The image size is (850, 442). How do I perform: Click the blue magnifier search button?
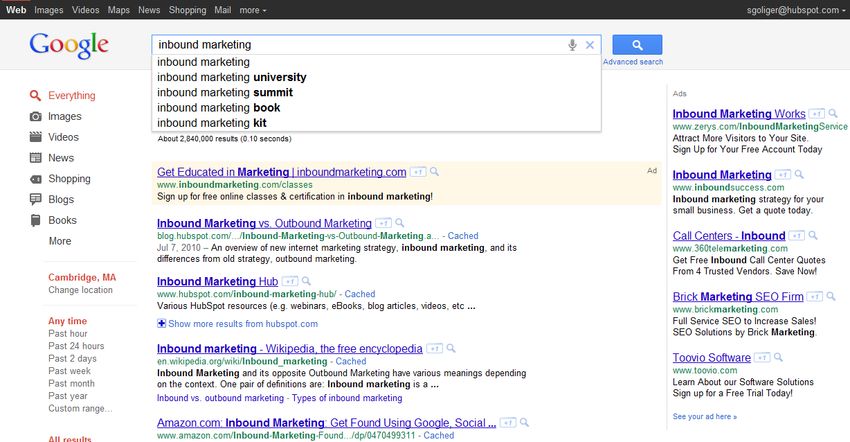click(637, 44)
